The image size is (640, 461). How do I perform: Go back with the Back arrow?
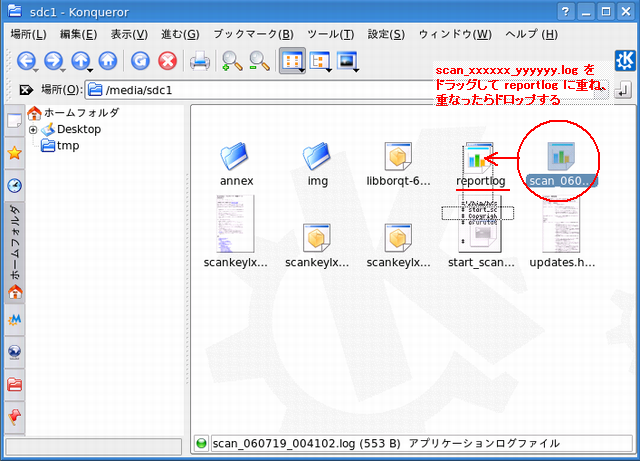click(26, 61)
